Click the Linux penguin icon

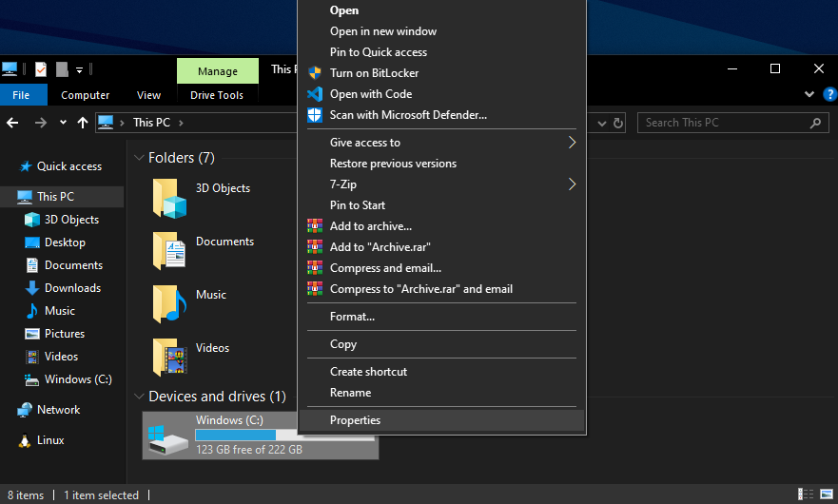click(x=25, y=440)
